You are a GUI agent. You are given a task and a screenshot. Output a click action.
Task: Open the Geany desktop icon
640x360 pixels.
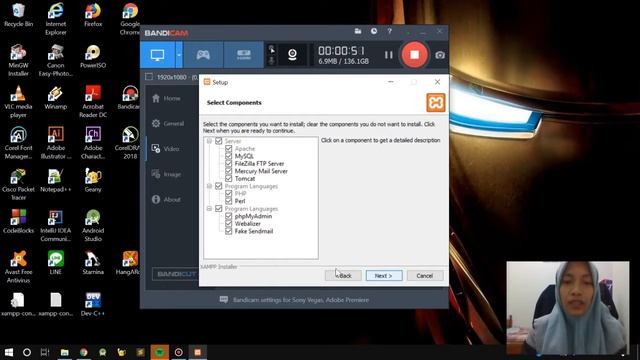pyautogui.click(x=93, y=180)
